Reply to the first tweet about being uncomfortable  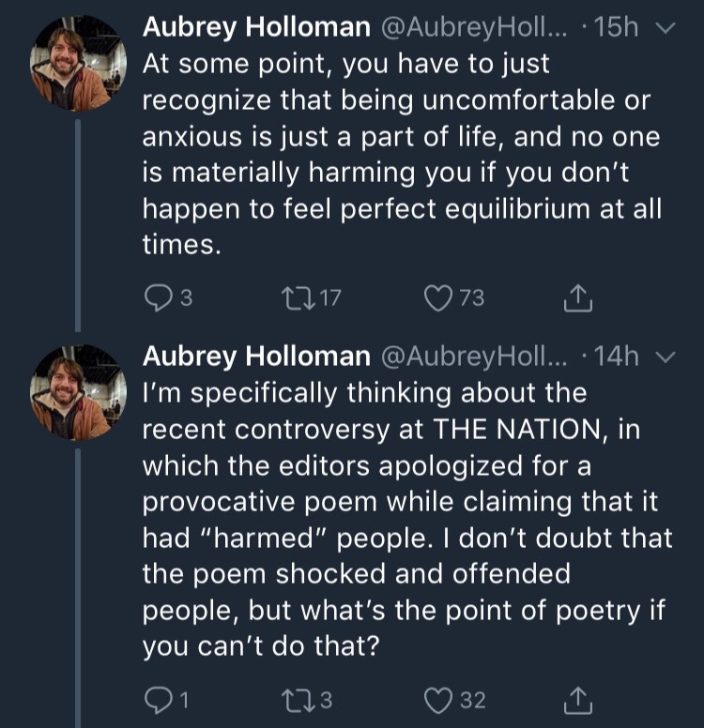tap(156, 298)
